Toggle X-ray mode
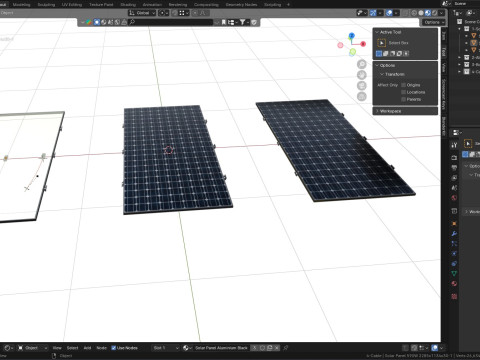Screen dimensions: 480x360 pos(405,13)
